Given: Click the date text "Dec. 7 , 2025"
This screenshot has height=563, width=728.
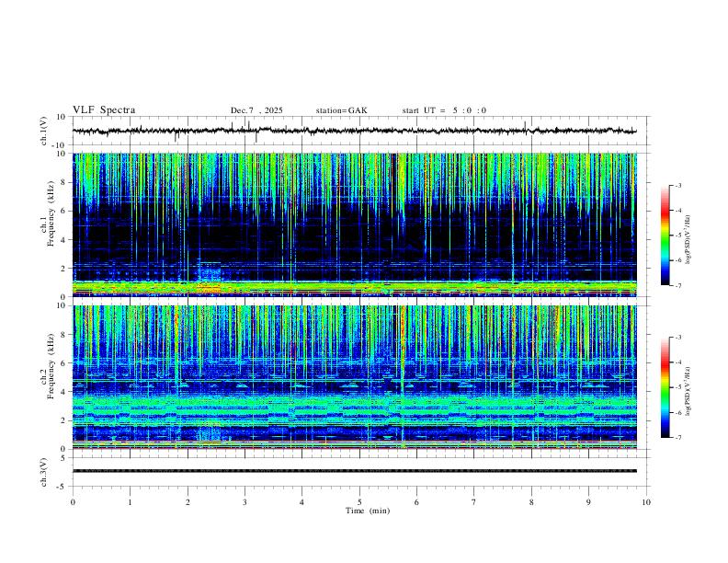Looking at the screenshot, I should pyautogui.click(x=256, y=110).
